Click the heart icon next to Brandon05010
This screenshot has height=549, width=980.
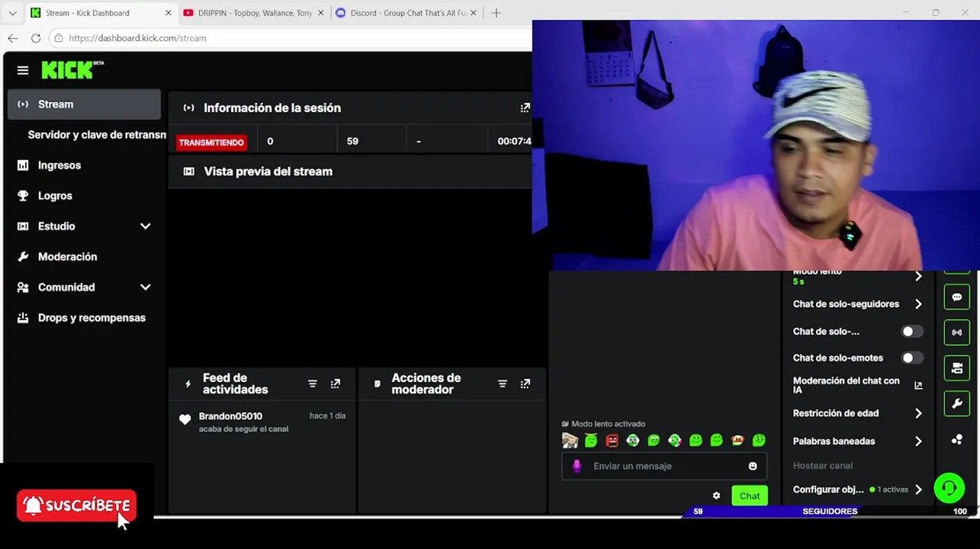pyautogui.click(x=185, y=419)
